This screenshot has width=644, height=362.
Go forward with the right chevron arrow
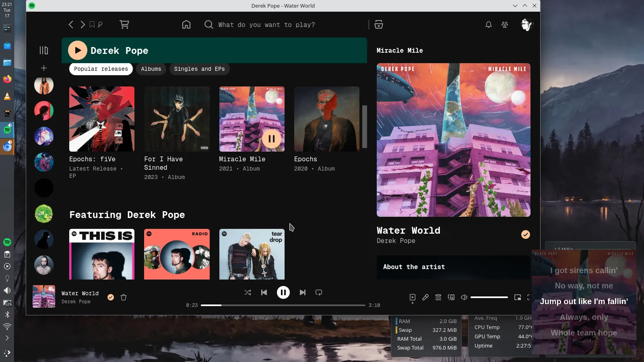83,25
